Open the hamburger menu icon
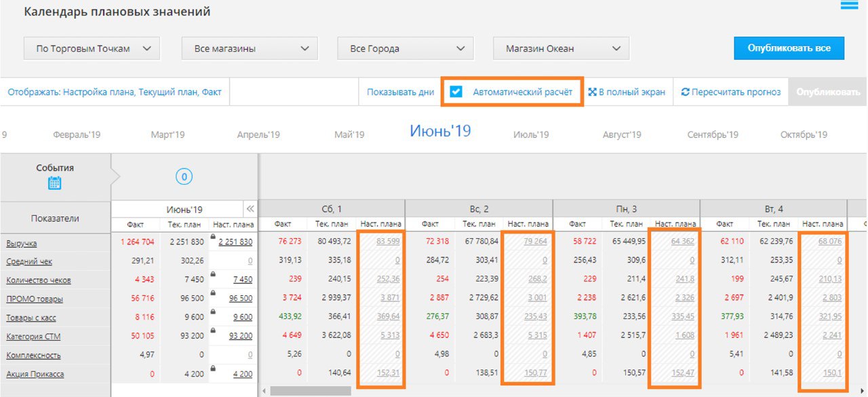This screenshot has width=868, height=397. click(849, 5)
